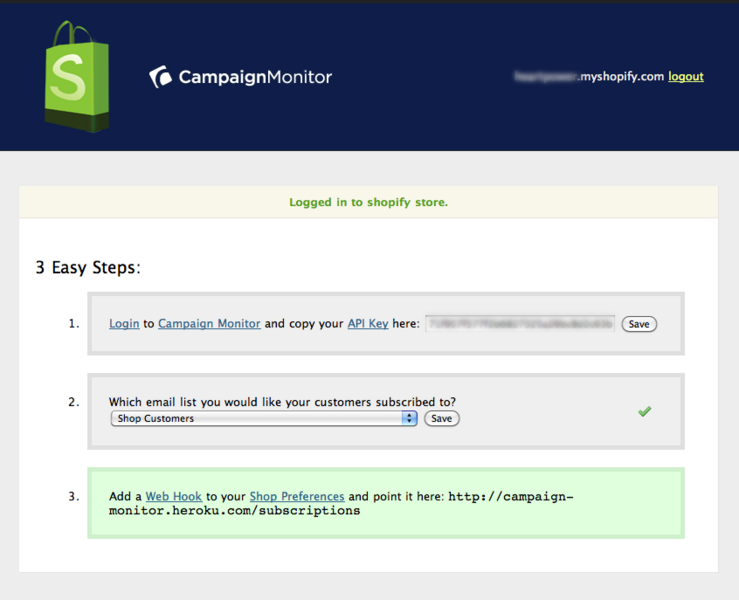Open the Shop Preferences link
This screenshot has width=739, height=600.
tap(297, 496)
